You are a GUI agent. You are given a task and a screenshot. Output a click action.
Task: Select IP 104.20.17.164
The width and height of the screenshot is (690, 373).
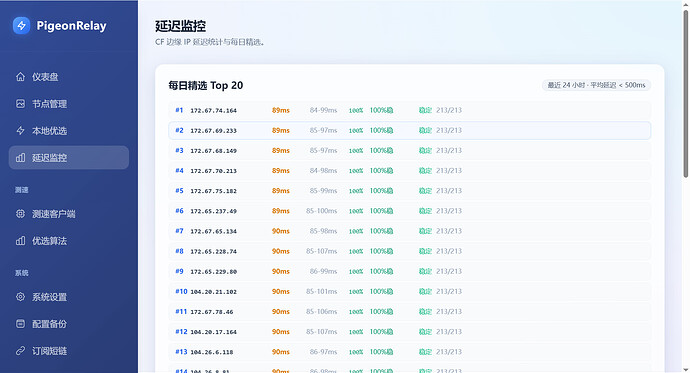[213, 332]
